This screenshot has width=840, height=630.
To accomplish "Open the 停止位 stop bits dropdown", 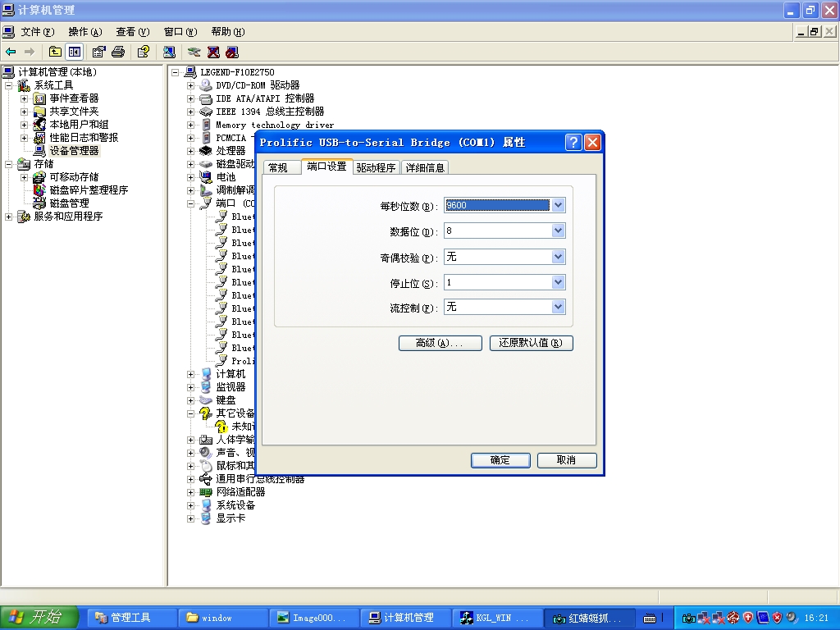I will [558, 282].
